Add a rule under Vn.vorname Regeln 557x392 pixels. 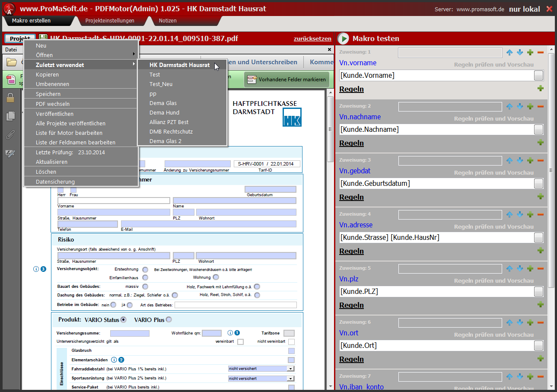pyautogui.click(x=540, y=89)
